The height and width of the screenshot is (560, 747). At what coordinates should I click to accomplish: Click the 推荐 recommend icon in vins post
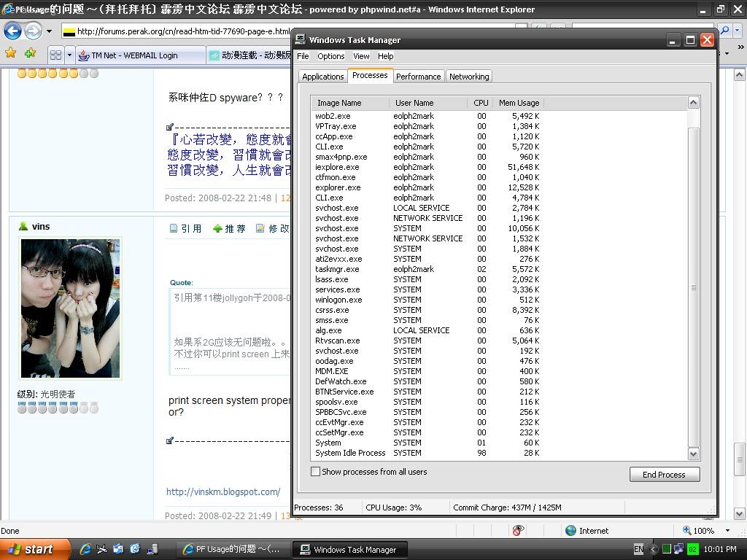[217, 228]
